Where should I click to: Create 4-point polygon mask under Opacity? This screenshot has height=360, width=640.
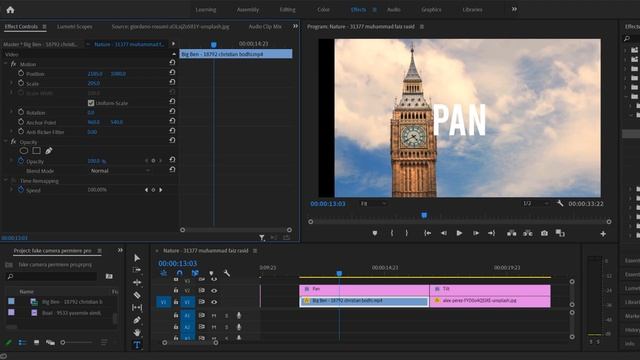pyautogui.click(x=36, y=151)
